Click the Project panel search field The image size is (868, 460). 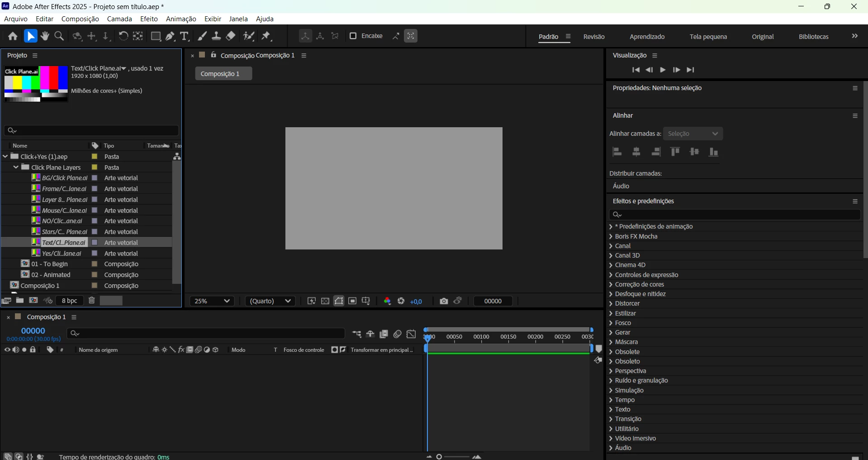tap(91, 130)
